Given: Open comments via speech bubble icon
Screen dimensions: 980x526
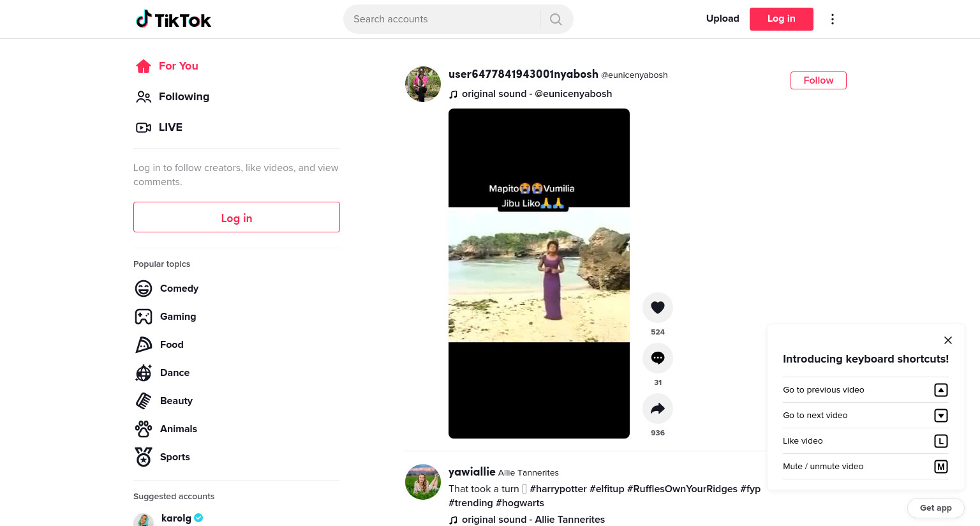Looking at the screenshot, I should coord(658,358).
